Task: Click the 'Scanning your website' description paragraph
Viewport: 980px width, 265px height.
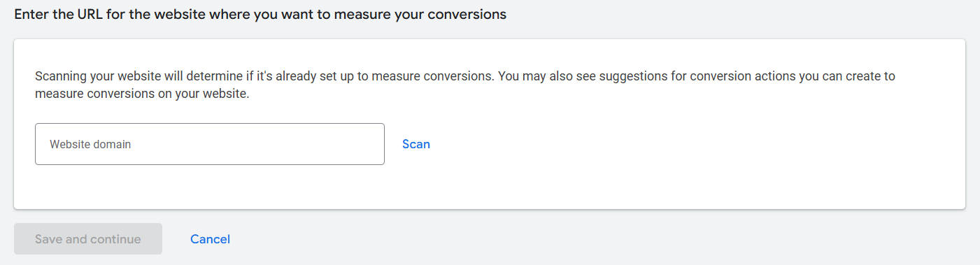Action: tap(465, 85)
